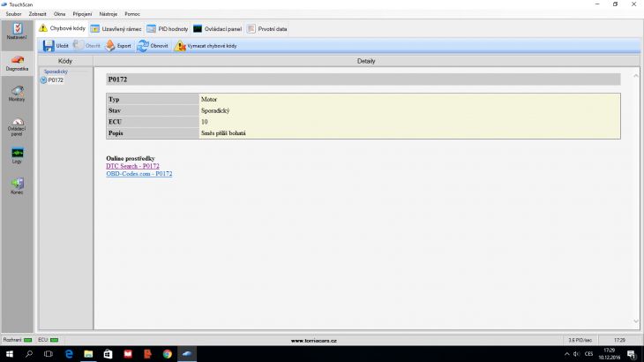This screenshot has height=362, width=644.
Task: Switch to Prvotní data tab
Action: coord(267,29)
